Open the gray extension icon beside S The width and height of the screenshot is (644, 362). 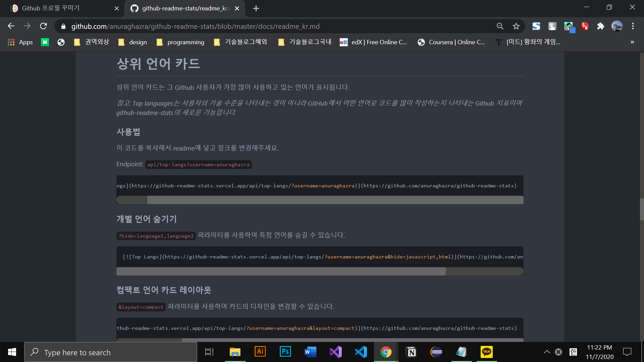552,26
